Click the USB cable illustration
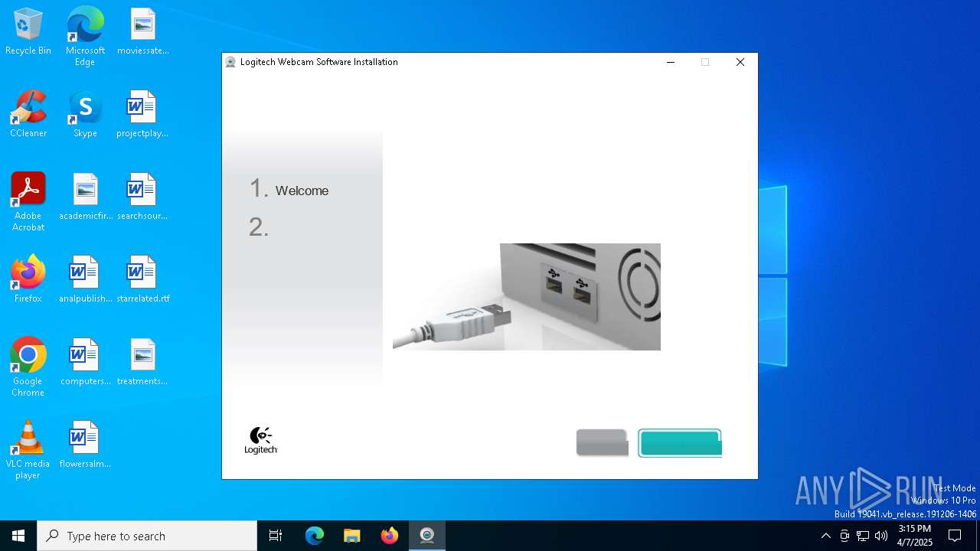The height and width of the screenshot is (551, 980). tap(527, 297)
